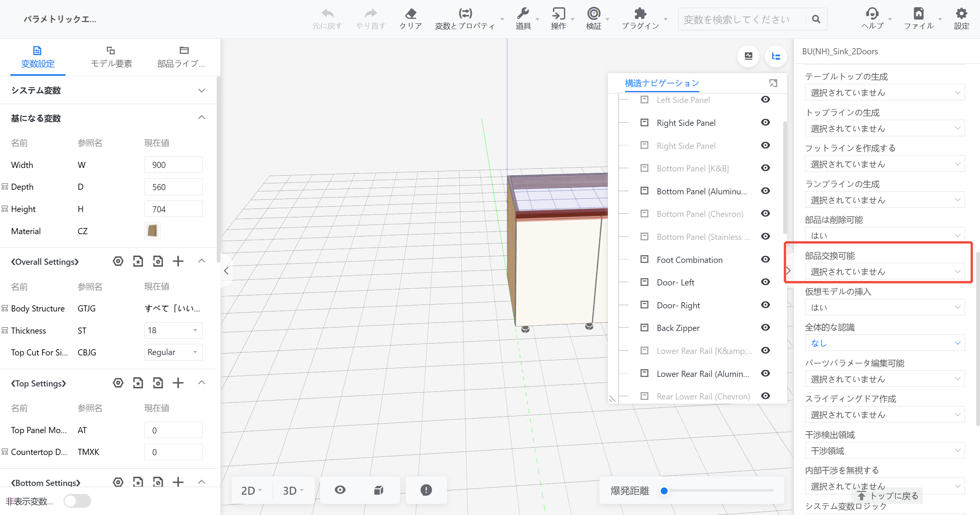Expand the システム変数 section
This screenshot has height=515, width=980.
pyautogui.click(x=202, y=91)
